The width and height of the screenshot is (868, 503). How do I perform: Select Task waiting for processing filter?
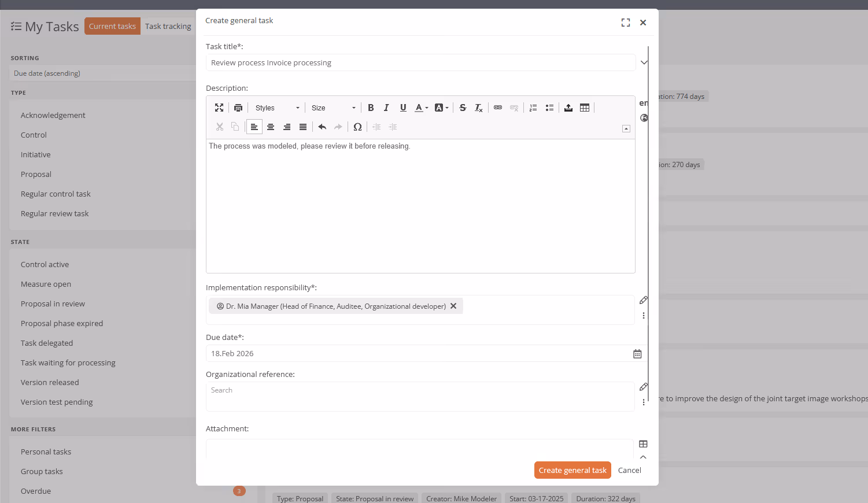[68, 363]
